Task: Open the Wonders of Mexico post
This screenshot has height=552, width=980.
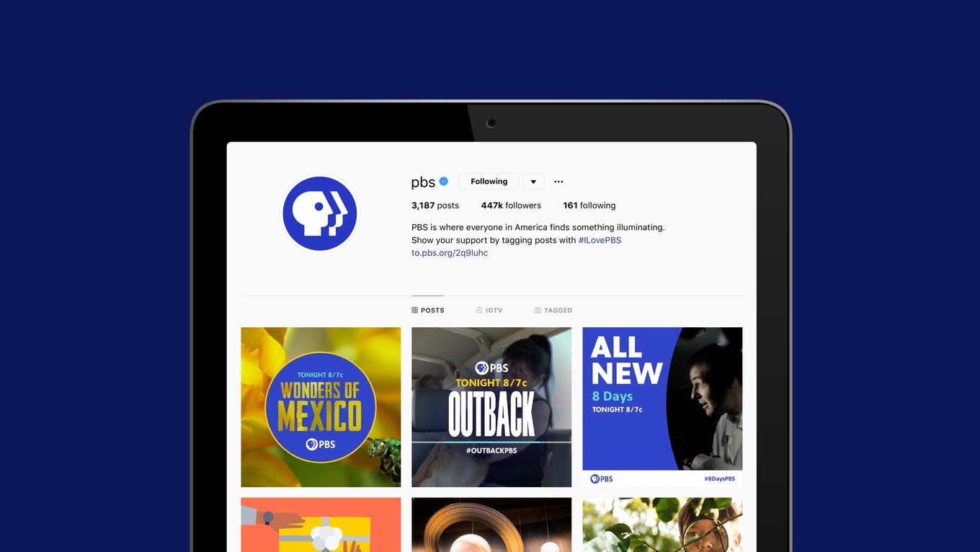Action: (321, 407)
